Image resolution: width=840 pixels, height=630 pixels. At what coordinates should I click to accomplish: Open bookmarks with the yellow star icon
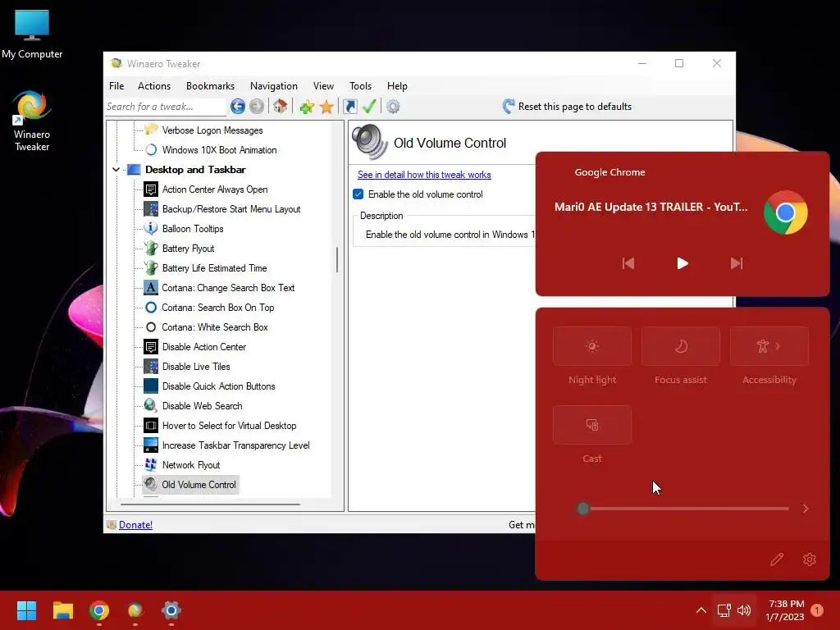326,107
